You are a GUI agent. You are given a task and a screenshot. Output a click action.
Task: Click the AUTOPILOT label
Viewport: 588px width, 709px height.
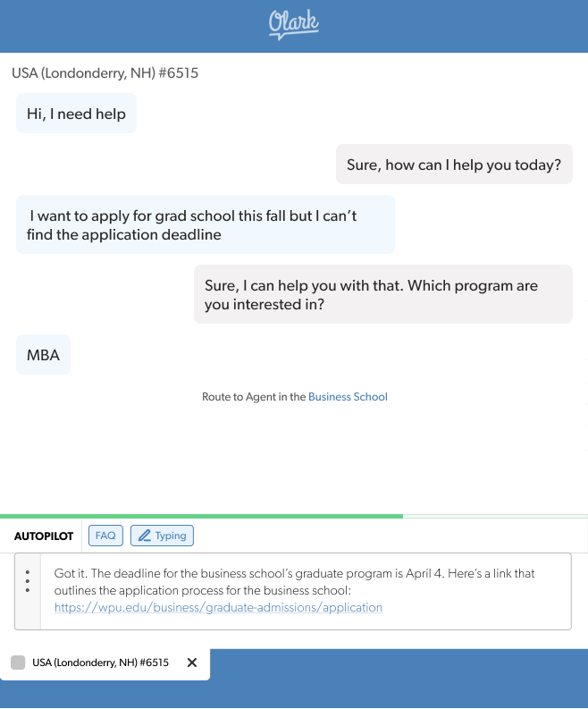point(44,536)
